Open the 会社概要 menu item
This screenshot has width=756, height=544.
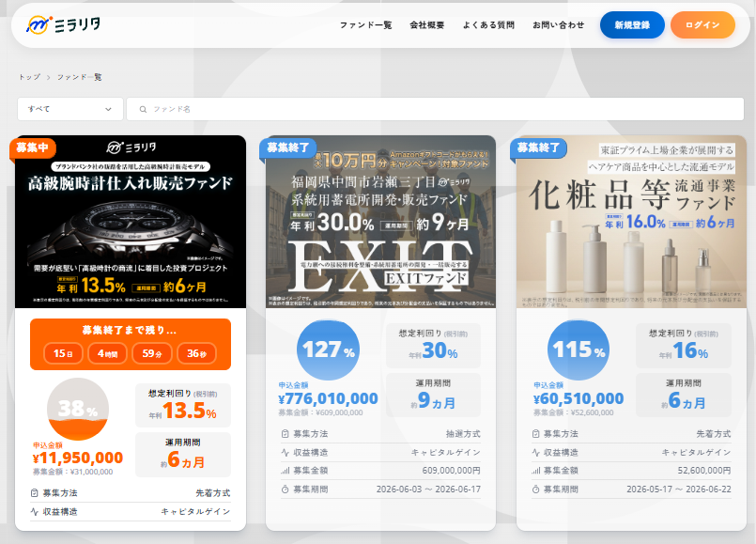tap(427, 25)
